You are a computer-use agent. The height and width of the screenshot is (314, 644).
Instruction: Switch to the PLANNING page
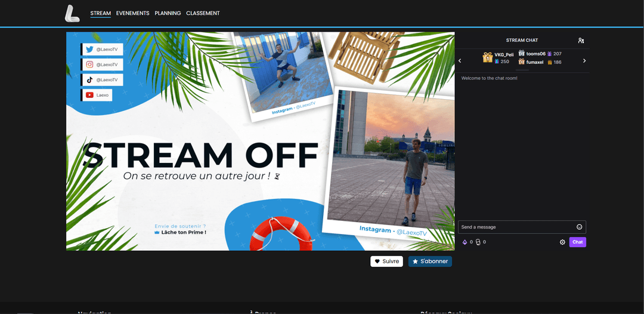168,13
